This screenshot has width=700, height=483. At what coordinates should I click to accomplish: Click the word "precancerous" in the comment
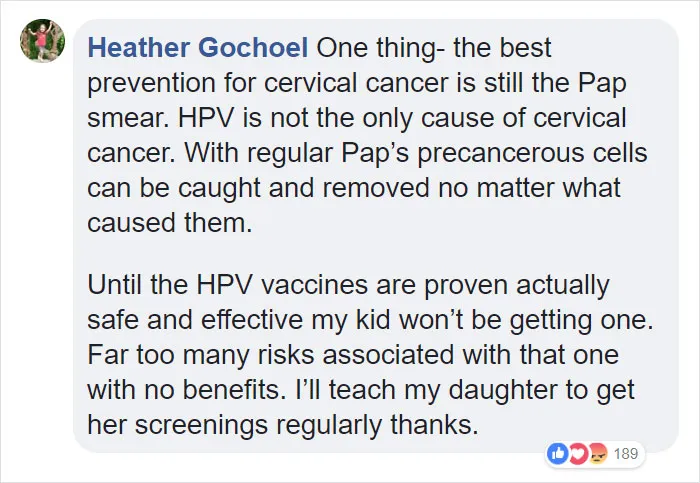[x=500, y=153]
